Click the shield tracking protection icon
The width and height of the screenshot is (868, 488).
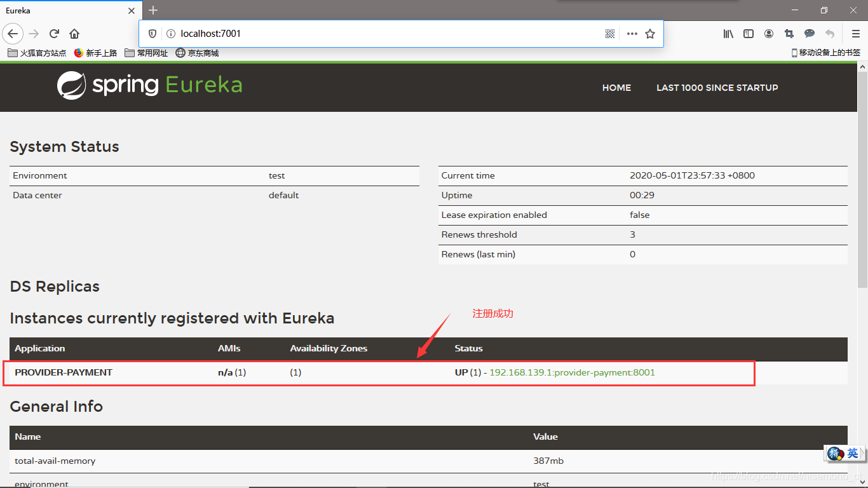(153, 34)
